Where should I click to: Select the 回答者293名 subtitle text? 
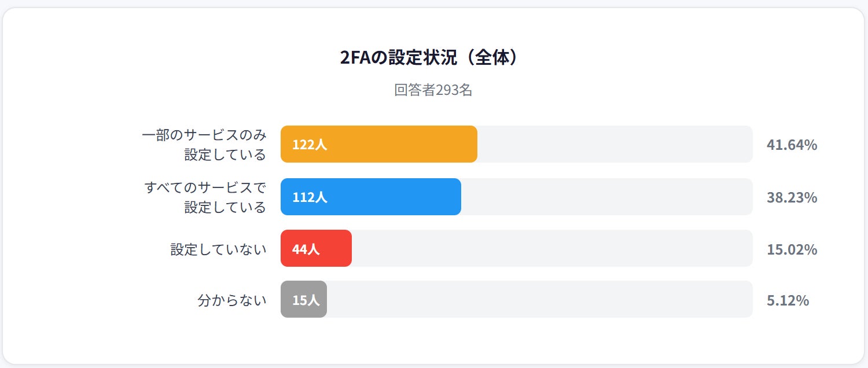pyautogui.click(x=433, y=90)
